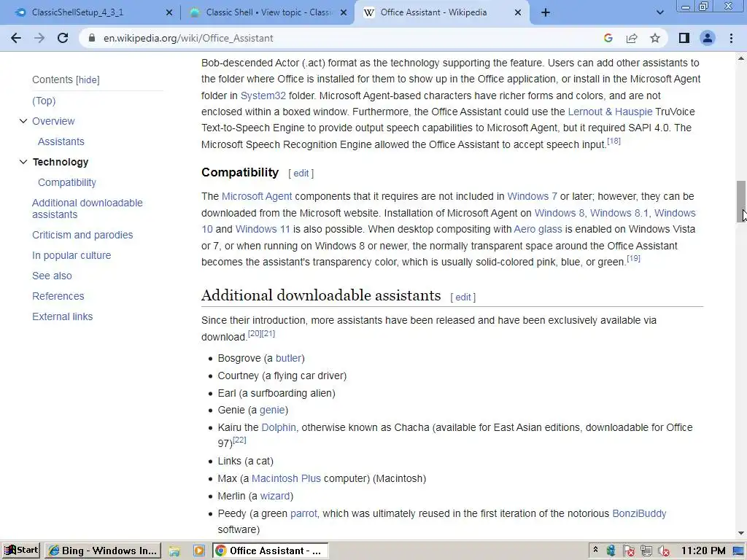Select the Office Assistant taskbar button

[270, 551]
